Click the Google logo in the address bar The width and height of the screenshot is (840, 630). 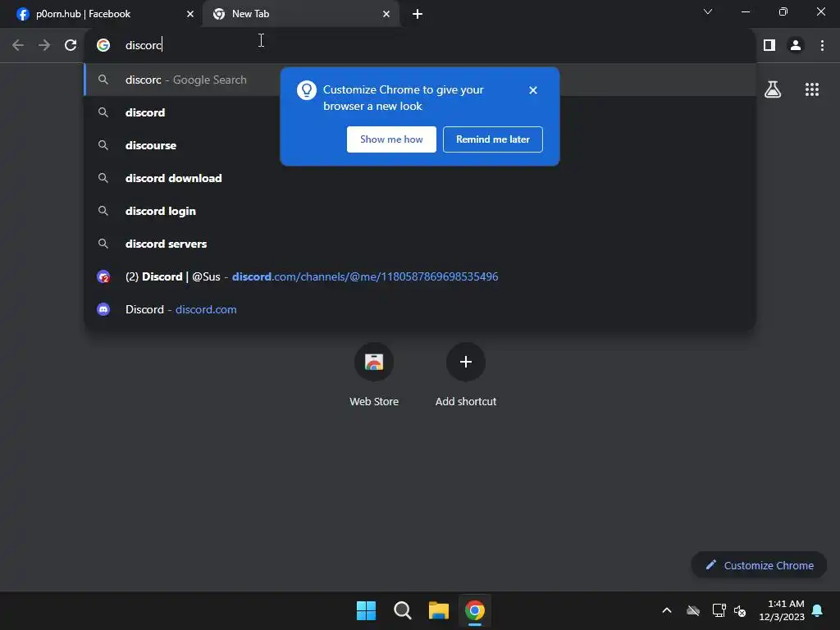(x=103, y=45)
